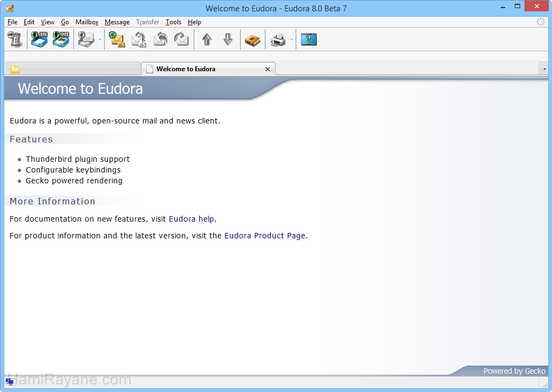Open the View menu

(x=47, y=22)
